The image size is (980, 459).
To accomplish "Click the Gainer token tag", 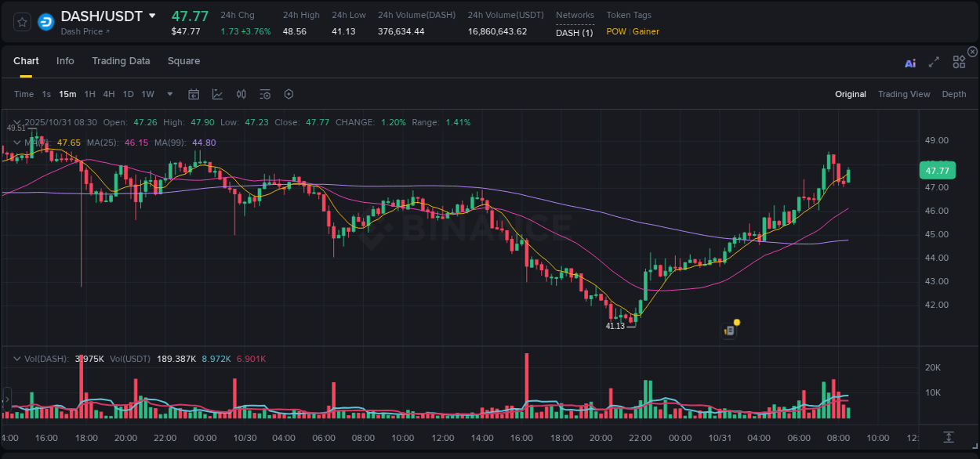I will [x=648, y=32].
